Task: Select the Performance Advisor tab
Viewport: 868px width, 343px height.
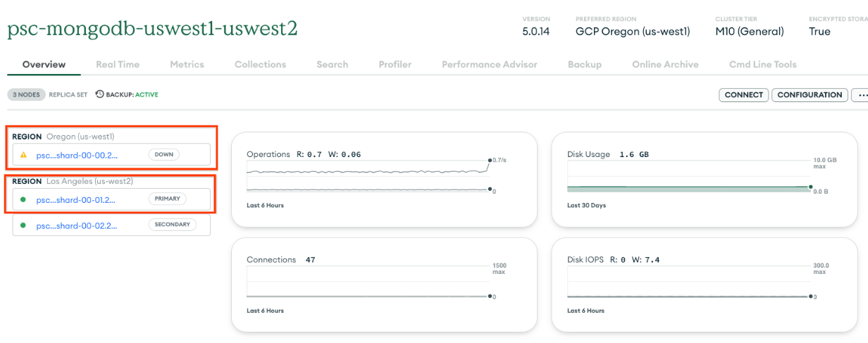Action: pos(489,64)
